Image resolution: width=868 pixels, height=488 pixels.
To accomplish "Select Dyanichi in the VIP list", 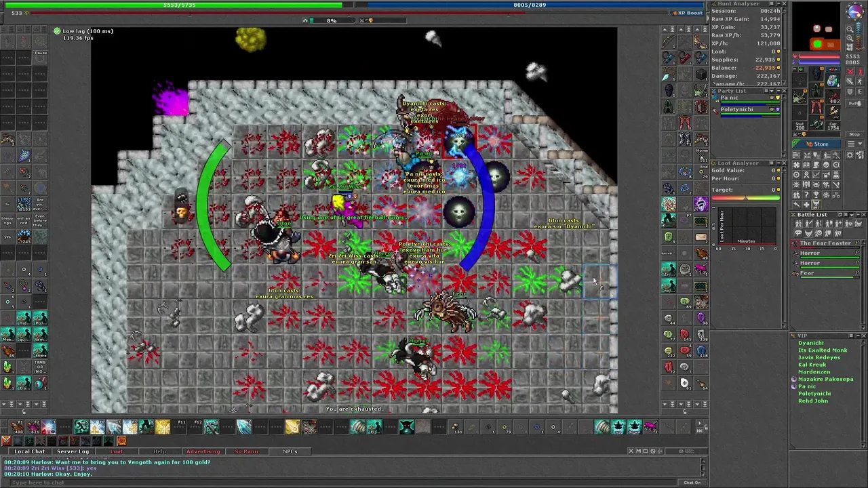I will (x=811, y=343).
